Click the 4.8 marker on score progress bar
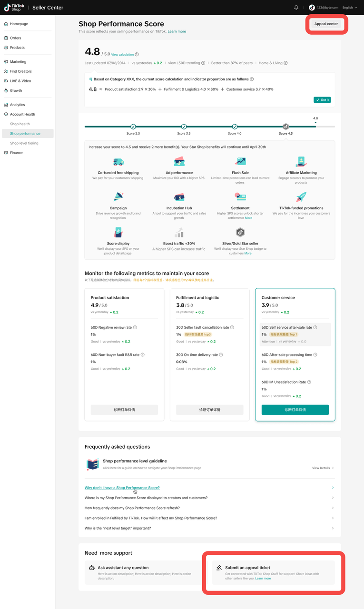Image resolution: width=364 pixels, height=609 pixels. [315, 121]
